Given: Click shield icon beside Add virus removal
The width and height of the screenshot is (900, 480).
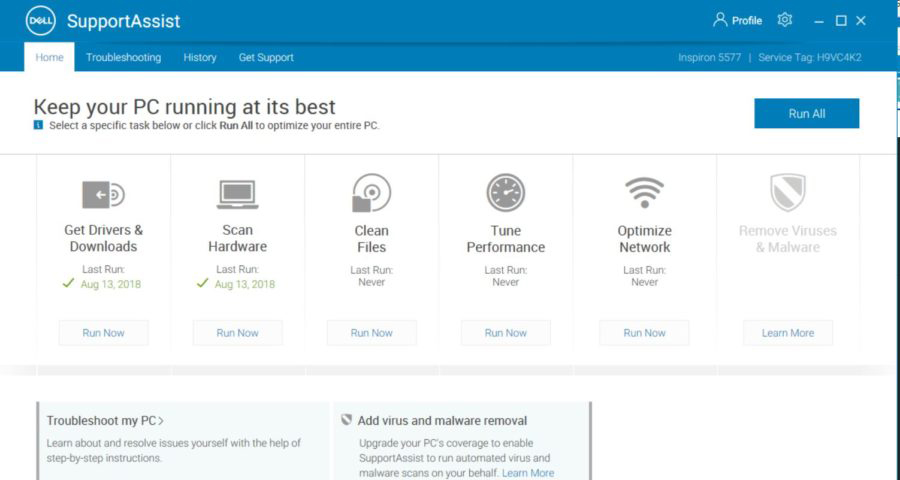Looking at the screenshot, I should click(x=346, y=420).
